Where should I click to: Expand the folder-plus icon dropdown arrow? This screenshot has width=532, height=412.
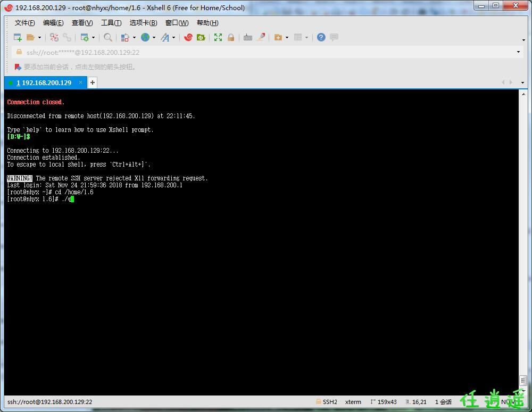[287, 37]
